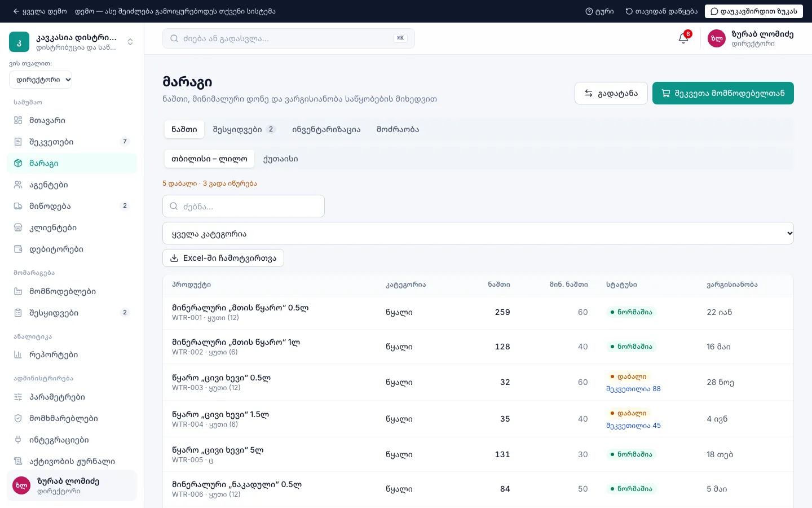Click the აგენტები sidebar icon
Screen dimensions: 812x508
[18, 185]
